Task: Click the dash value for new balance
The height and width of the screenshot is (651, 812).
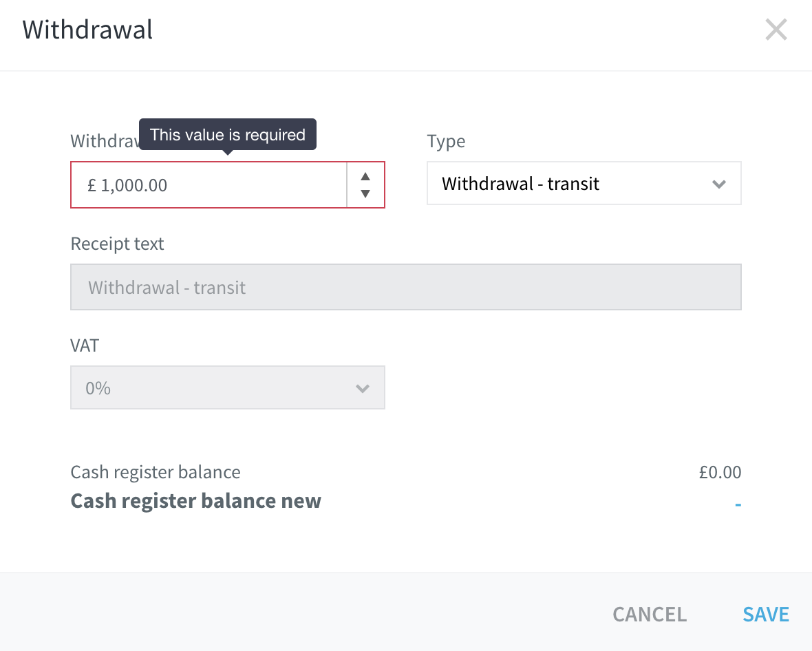Action: click(x=738, y=504)
